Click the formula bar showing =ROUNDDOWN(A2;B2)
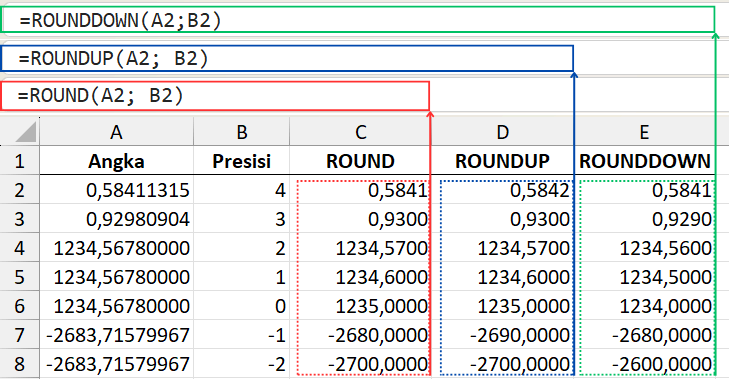 pos(358,20)
